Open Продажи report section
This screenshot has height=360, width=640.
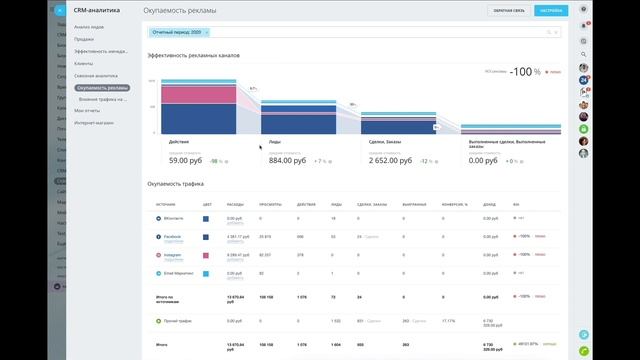tap(84, 39)
